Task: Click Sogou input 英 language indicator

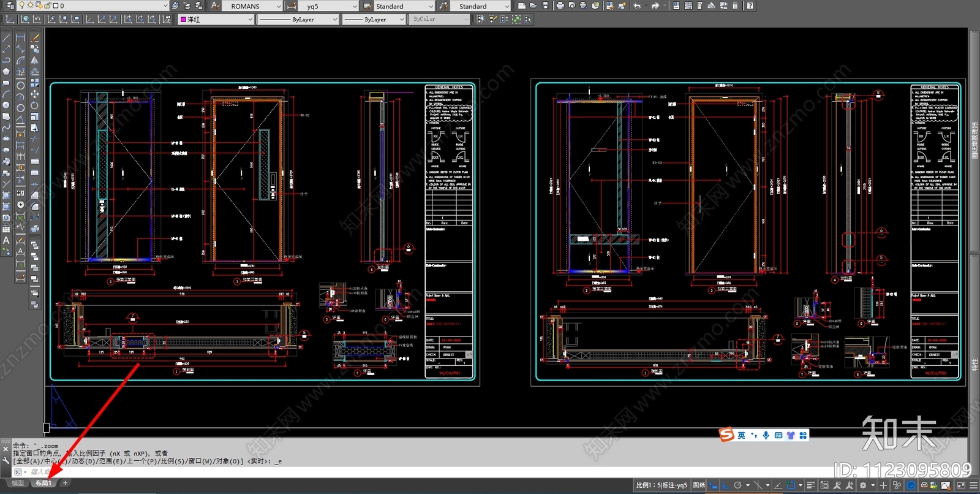Action: point(742,435)
